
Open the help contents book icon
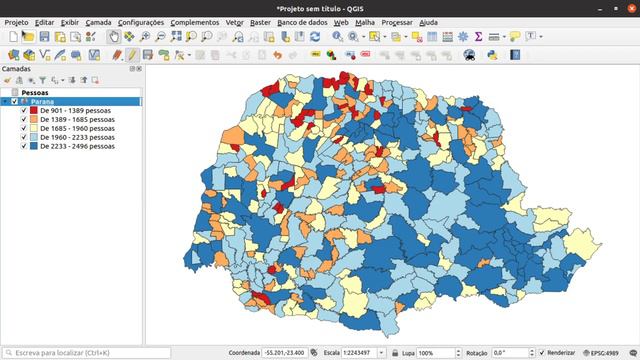point(515,55)
